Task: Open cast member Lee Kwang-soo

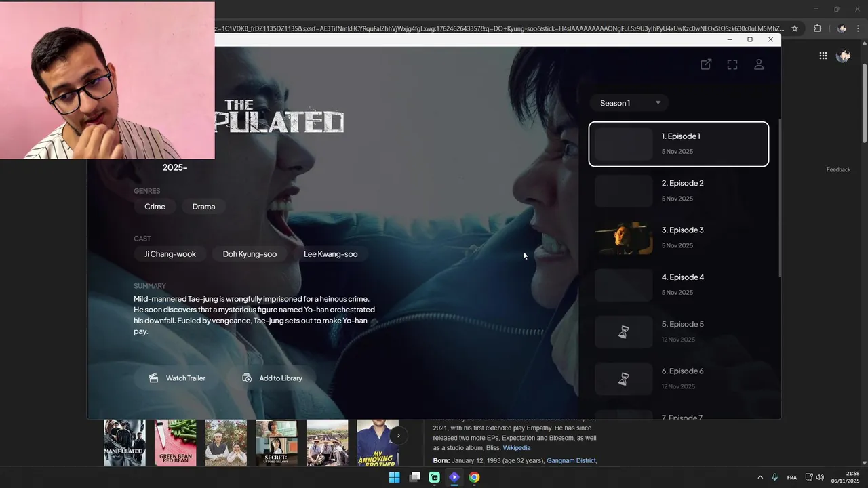Action: click(330, 254)
